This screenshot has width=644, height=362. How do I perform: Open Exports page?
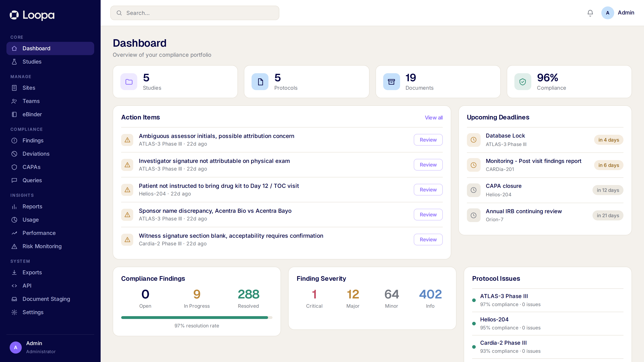pos(50,273)
